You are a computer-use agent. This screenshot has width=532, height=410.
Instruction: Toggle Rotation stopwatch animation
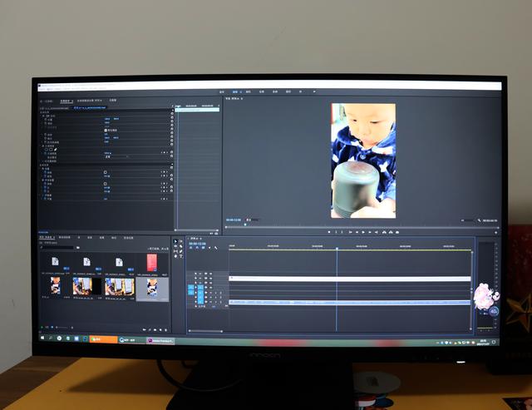[46, 135]
